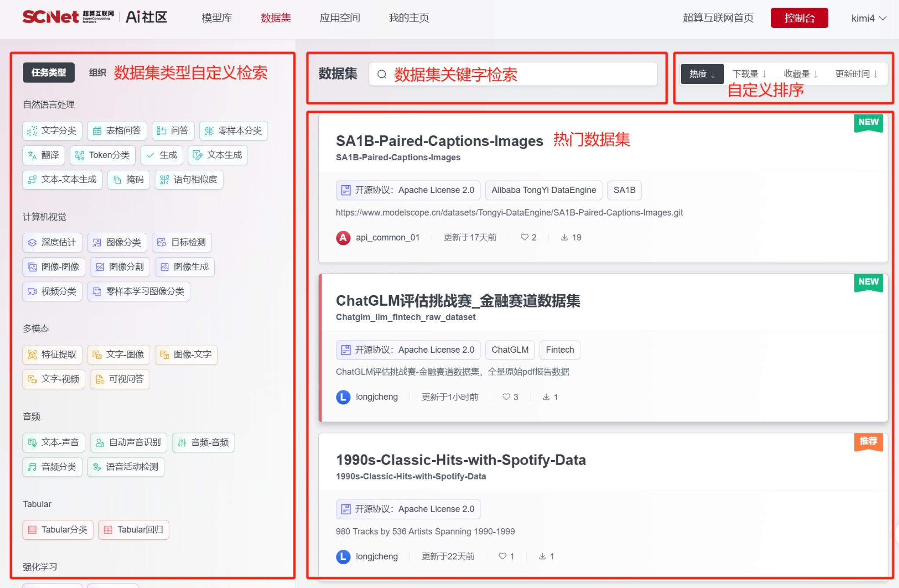The height and width of the screenshot is (588, 899).
Task: Click the 控制台 button
Action: [x=799, y=18]
